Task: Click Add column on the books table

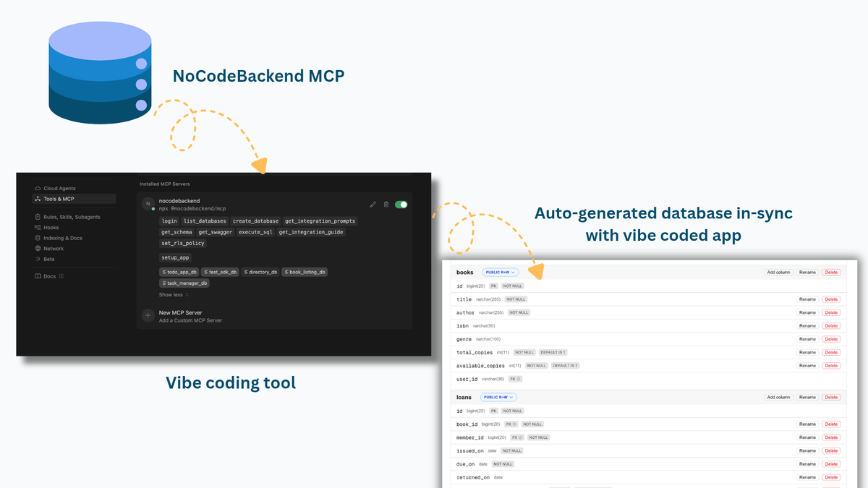Action: tap(778, 272)
